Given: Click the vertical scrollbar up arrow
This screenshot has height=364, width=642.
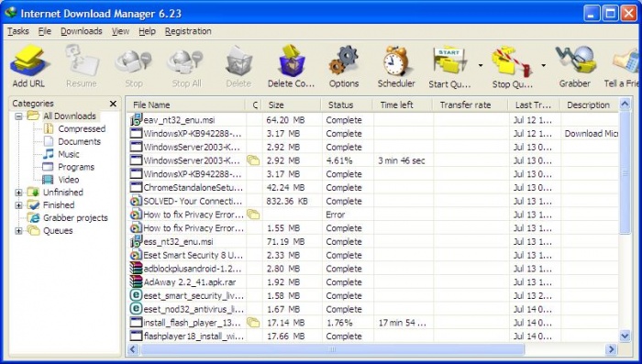Looking at the screenshot, I should tap(625, 104).
